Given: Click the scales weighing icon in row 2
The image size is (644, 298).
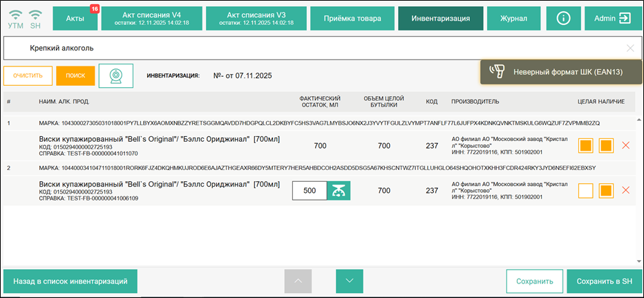Looking at the screenshot, I should click(x=339, y=190).
